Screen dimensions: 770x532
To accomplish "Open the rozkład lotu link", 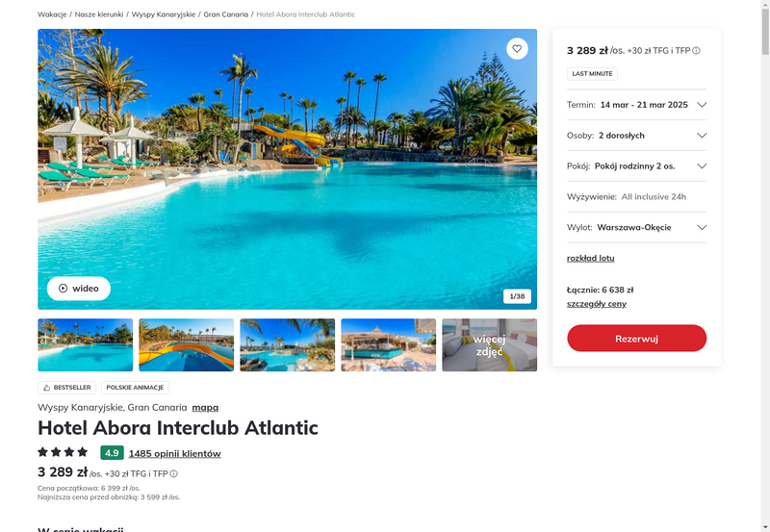I will (x=590, y=258).
